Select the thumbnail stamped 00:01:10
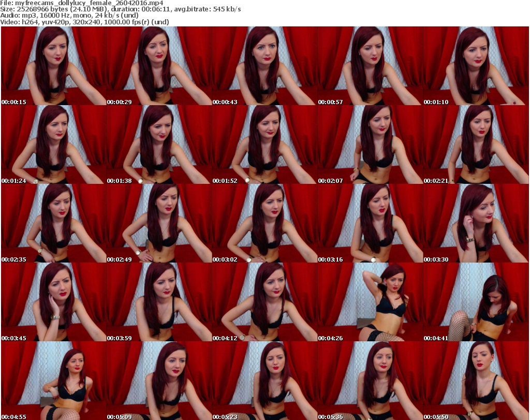 (476, 66)
